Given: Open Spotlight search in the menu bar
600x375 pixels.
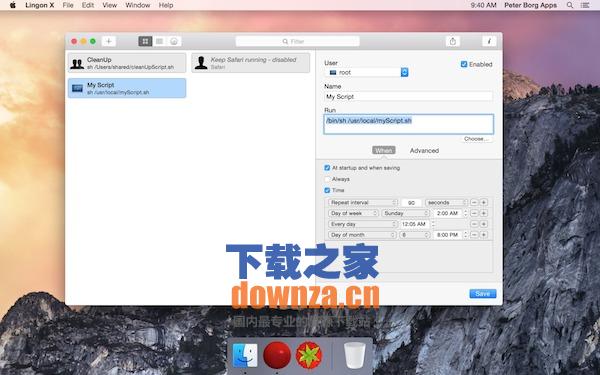Looking at the screenshot, I should 570,5.
